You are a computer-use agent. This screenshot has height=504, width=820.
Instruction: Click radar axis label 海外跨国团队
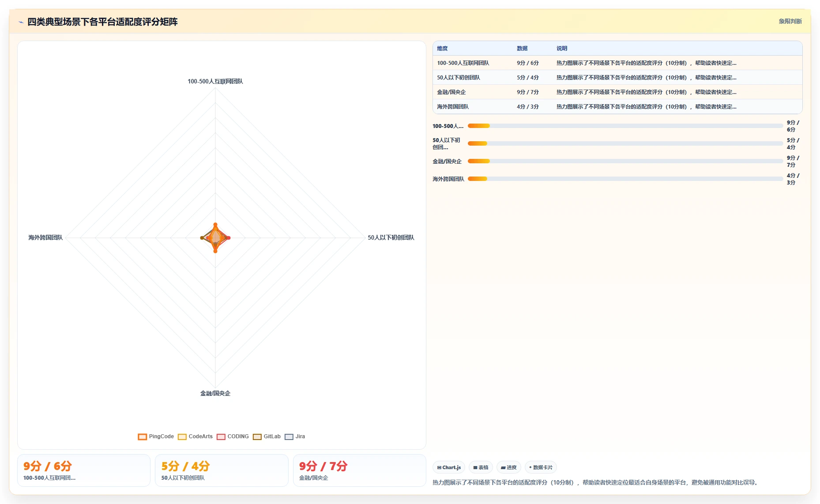click(45, 238)
